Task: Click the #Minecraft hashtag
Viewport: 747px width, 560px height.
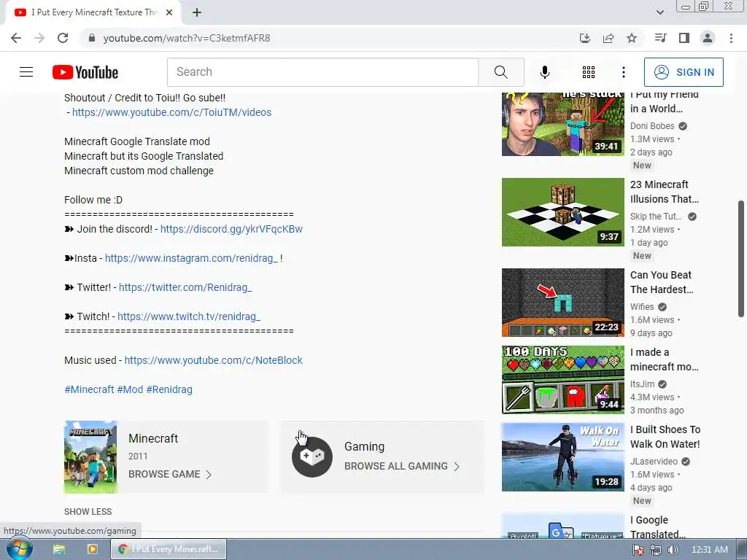Action: (89, 389)
